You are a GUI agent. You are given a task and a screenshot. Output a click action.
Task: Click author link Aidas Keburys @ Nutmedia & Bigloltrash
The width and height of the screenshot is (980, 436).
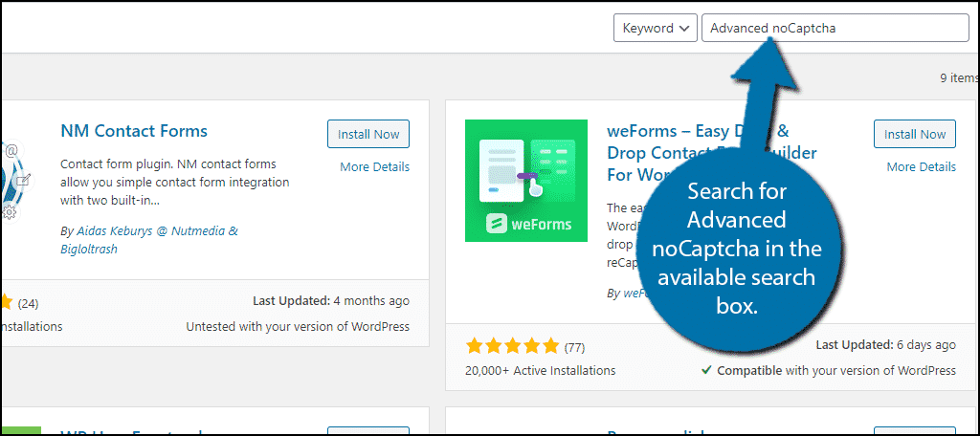pos(149,240)
